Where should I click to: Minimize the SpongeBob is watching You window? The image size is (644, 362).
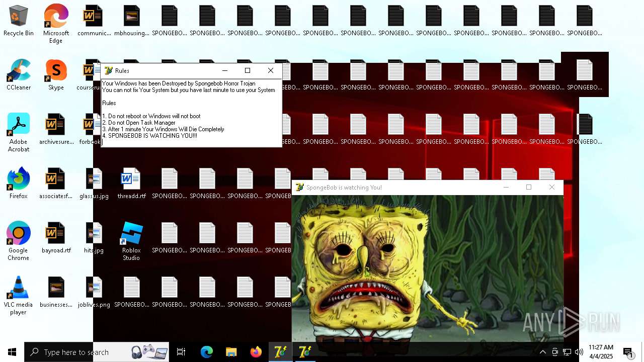pos(506,188)
